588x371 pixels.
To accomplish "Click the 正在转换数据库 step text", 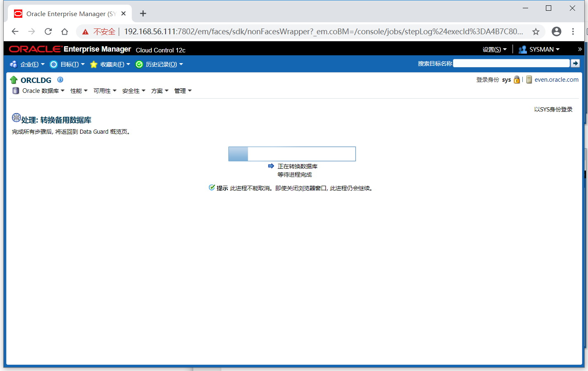I will 297,166.
